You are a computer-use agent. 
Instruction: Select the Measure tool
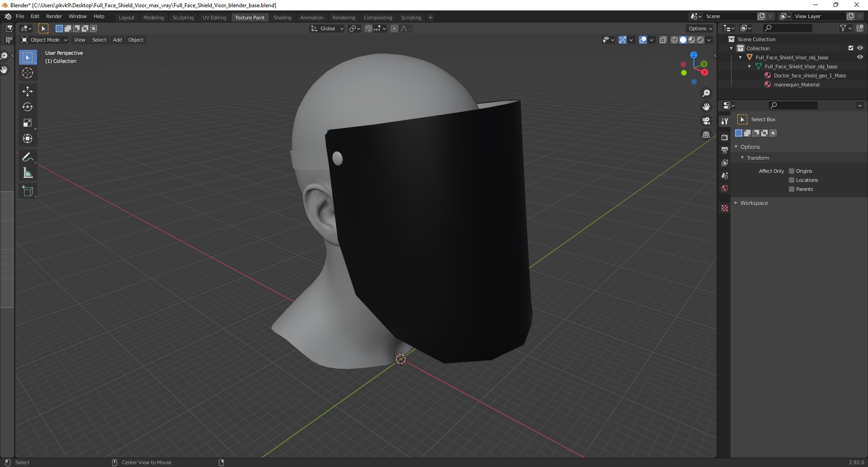(x=28, y=173)
